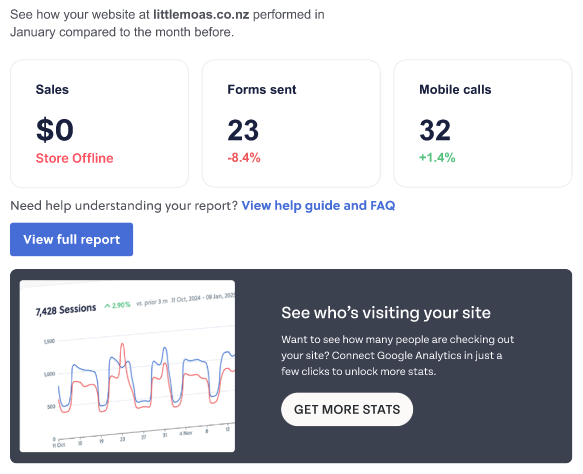
Task: Open View help guide and FAQ link
Action: click(318, 205)
